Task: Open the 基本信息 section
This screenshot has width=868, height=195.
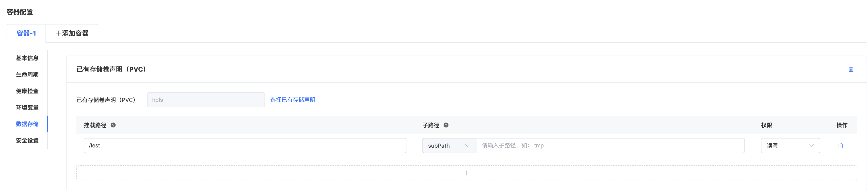Action: [x=27, y=58]
